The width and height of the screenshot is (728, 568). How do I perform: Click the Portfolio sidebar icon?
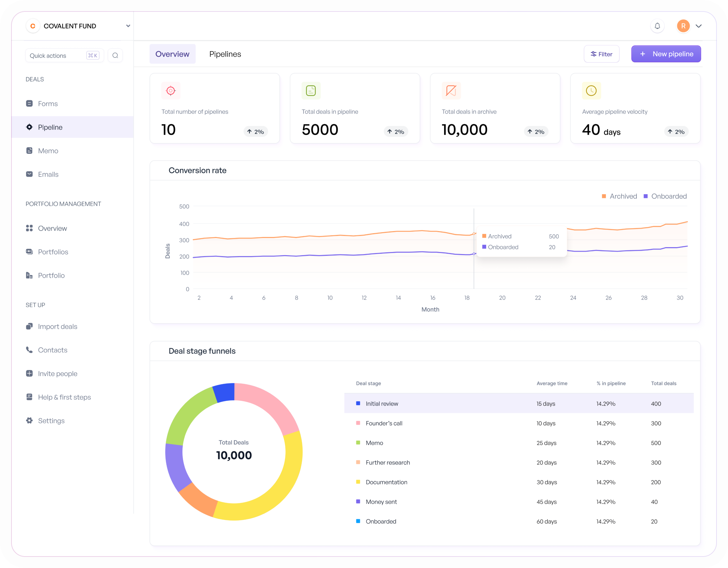(x=29, y=275)
